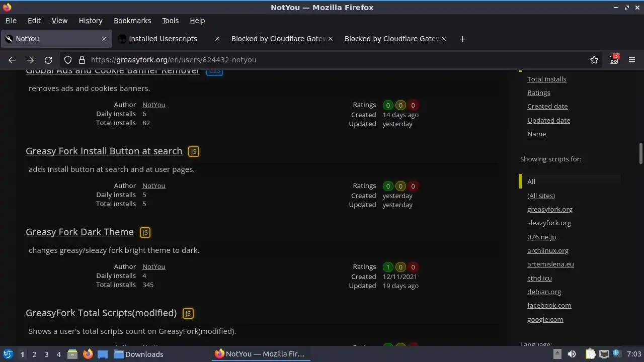Image resolution: width=644 pixels, height=362 pixels.
Task: Click JS badge beside Greasy Fork Dark Theme
Action: pyautogui.click(x=145, y=232)
